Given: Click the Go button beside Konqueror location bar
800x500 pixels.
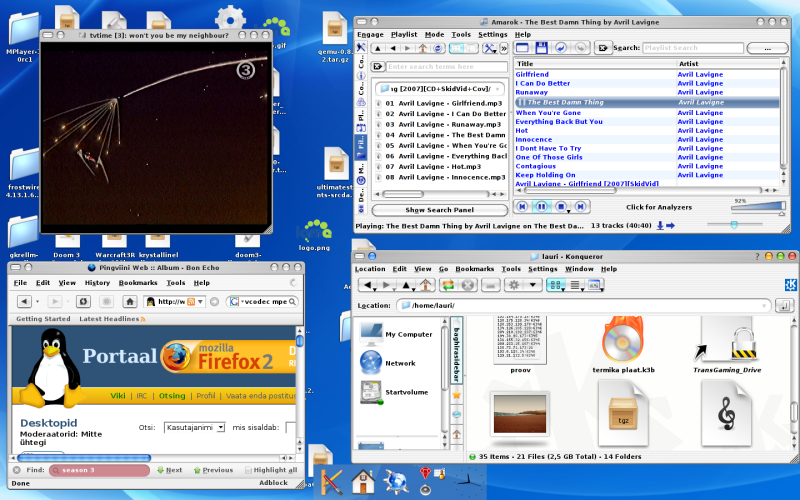Looking at the screenshot, I should pos(784,306).
